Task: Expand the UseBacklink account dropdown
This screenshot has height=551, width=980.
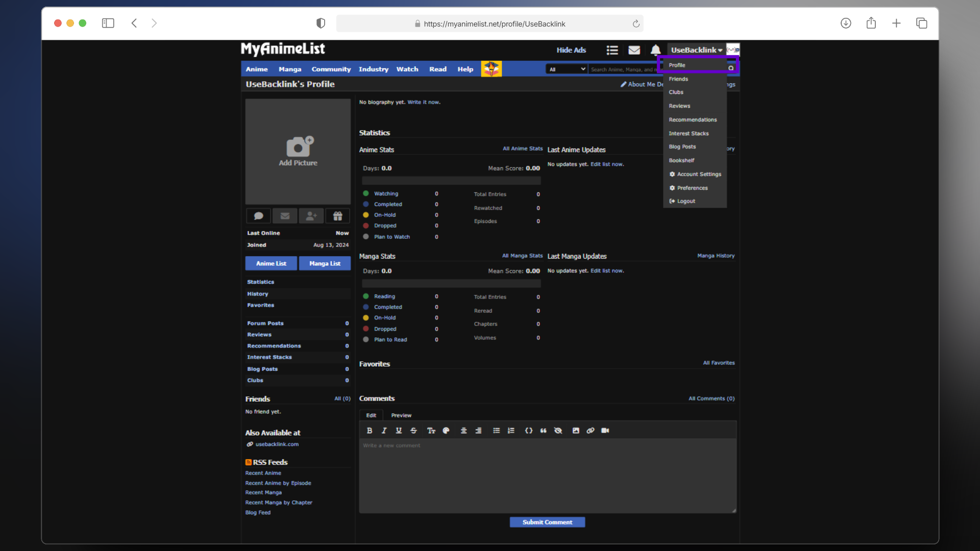Action: click(696, 49)
